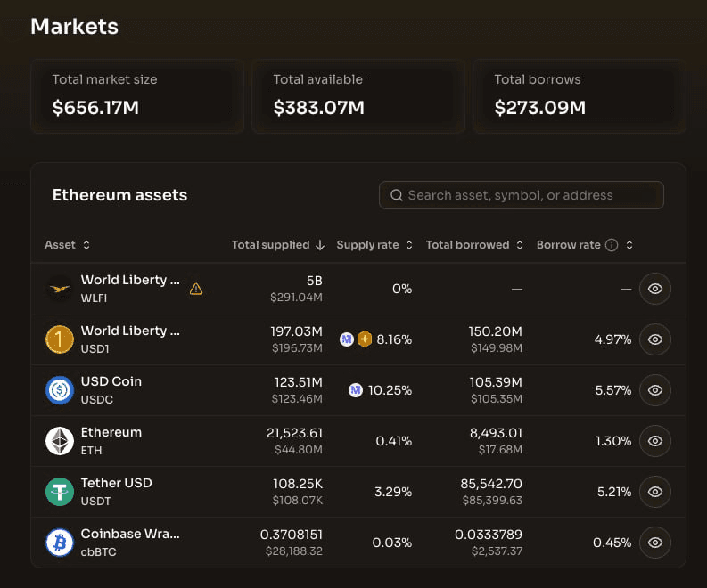The width and height of the screenshot is (707, 588).
Task: Click the 150.20M total borrowed for USD1
Action: coord(495,331)
